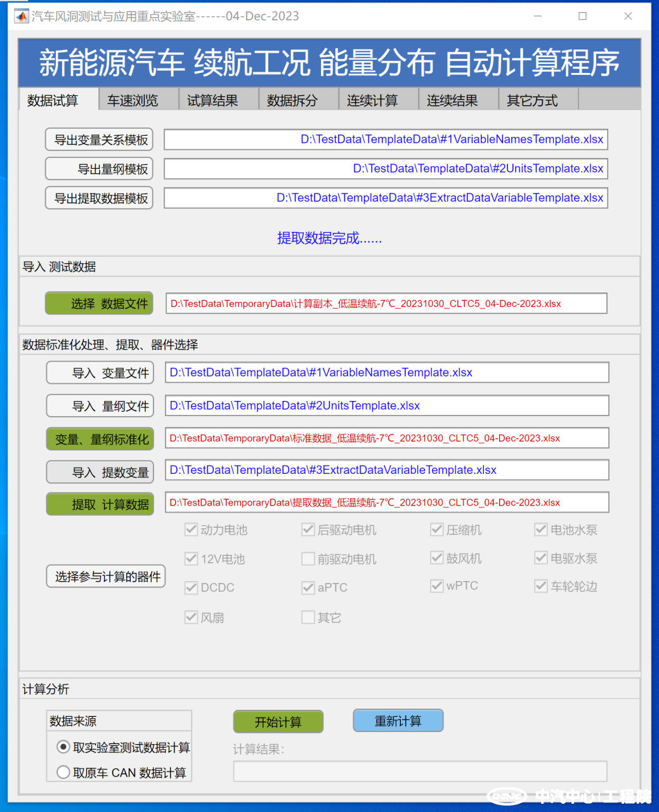Screen dimensions: 659x812
Task: Click the blue 重新计算 button
Action: pyautogui.click(x=398, y=721)
